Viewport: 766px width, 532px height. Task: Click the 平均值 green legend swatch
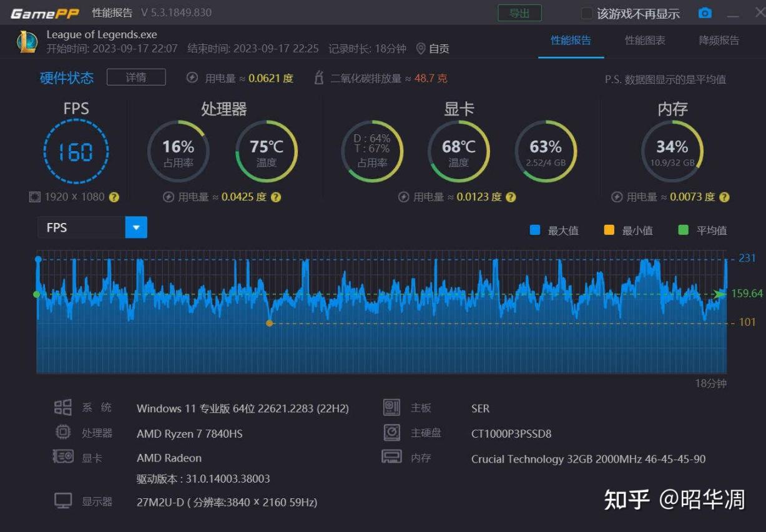tap(683, 230)
